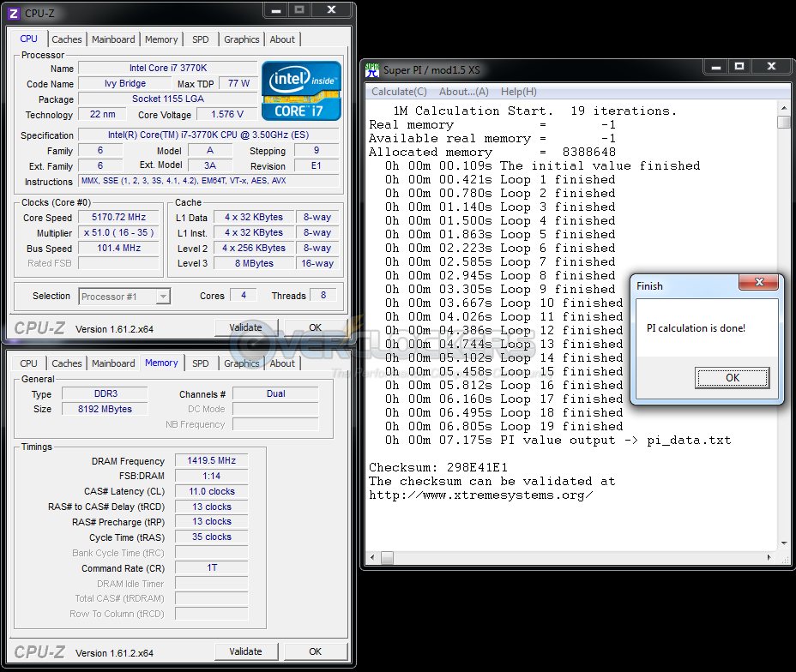Screen dimensions: 796x672
Task: Click Validate in bottom CPU-Z window
Action: point(245,651)
